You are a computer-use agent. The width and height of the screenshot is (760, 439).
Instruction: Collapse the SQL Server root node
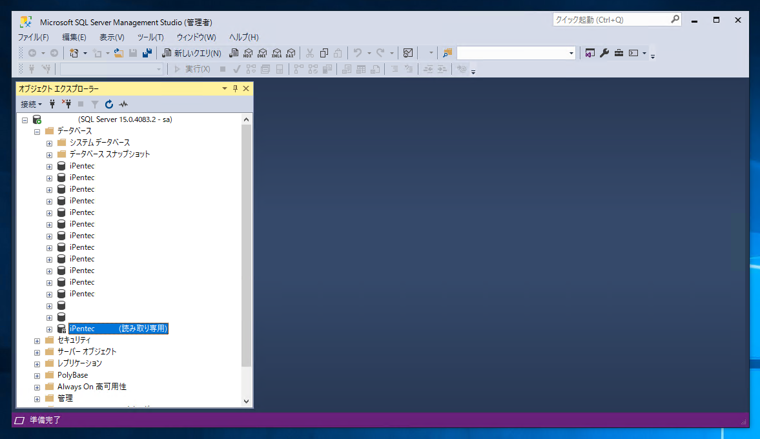(25, 120)
